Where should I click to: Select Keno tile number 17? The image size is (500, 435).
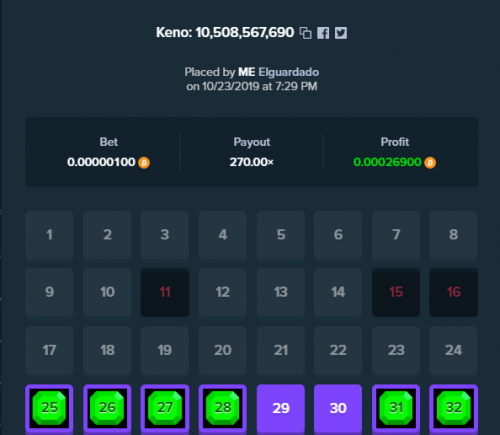pos(49,350)
